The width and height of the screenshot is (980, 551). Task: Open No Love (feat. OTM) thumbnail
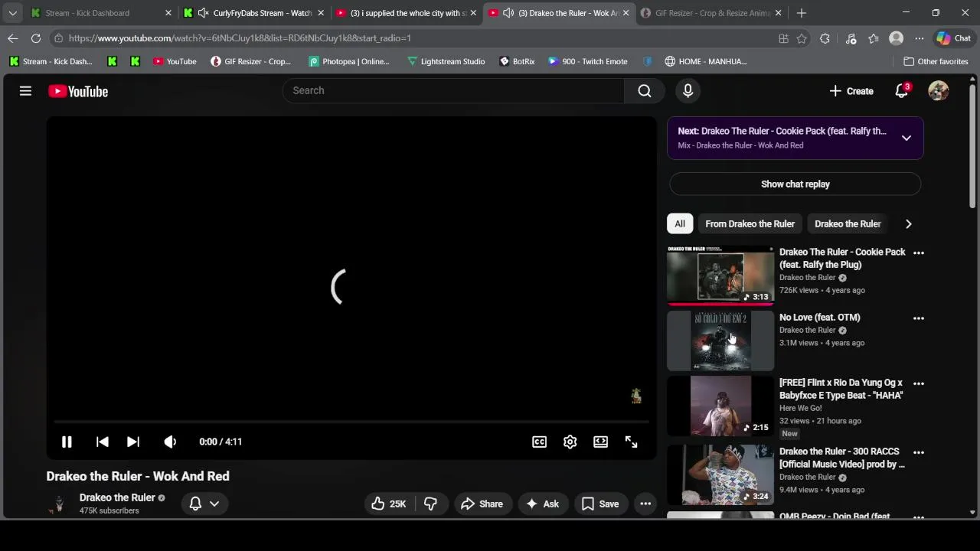(720, 341)
